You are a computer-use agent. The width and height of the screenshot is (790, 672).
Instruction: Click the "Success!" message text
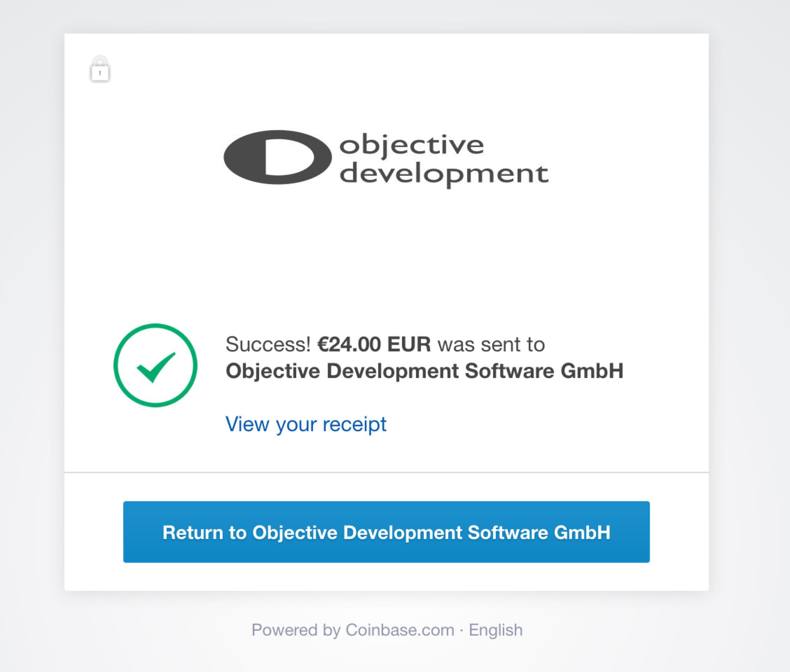[x=268, y=344]
